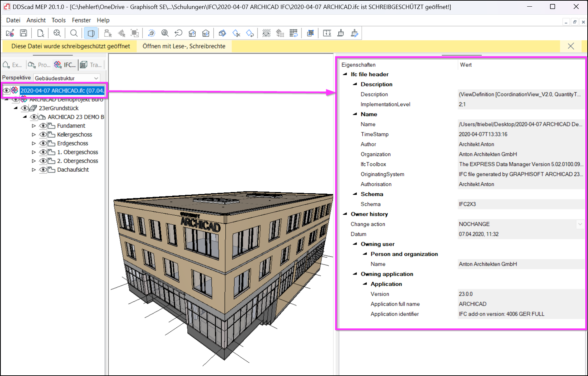588x376 pixels.
Task: Click the greyed person-with-cursor select icon
Action: (108, 33)
